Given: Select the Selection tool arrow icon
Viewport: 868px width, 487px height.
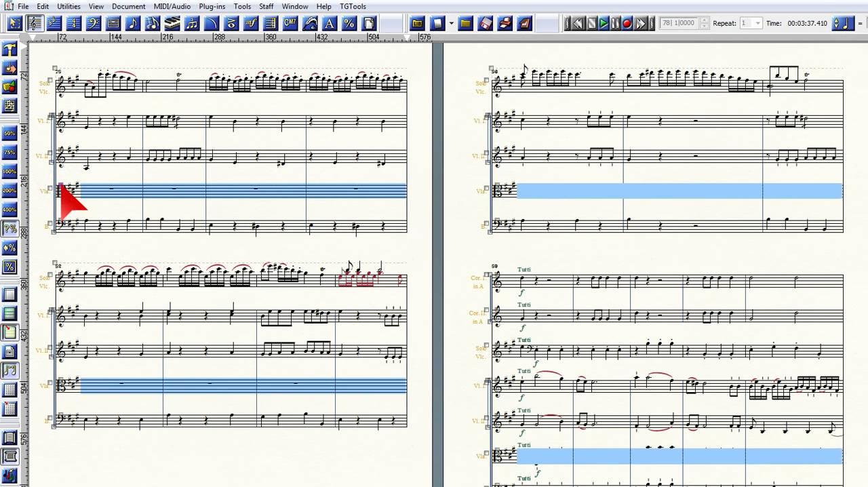Looking at the screenshot, I should tap(14, 24).
